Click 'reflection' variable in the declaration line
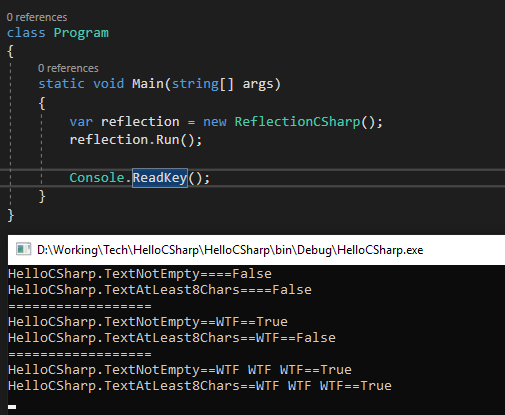Screen dimensions: 505x415 tap(140, 121)
